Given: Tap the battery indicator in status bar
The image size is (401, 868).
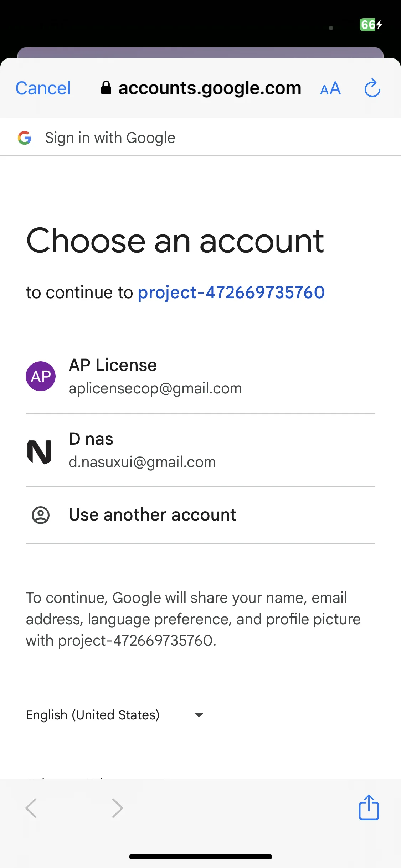Looking at the screenshot, I should pos(371,25).
